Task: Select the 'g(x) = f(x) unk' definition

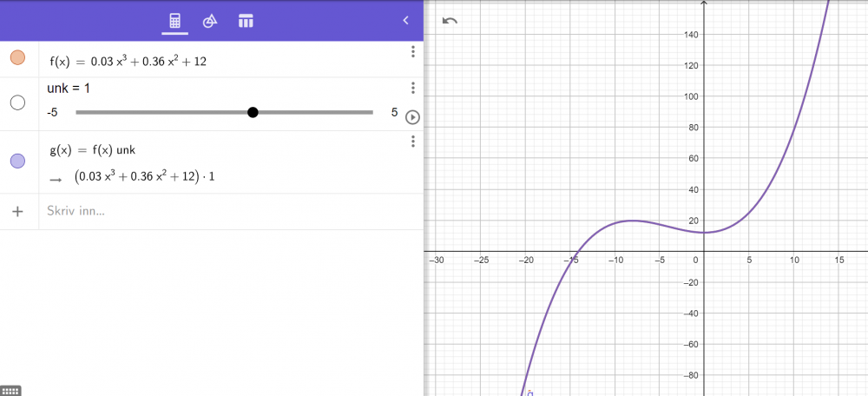Action: click(93, 150)
